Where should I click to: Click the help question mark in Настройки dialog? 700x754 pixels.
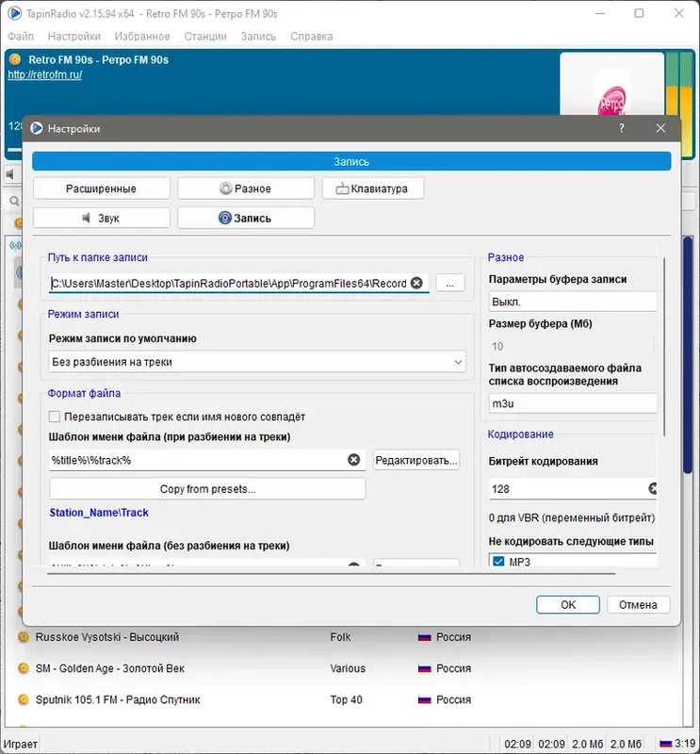(x=622, y=128)
